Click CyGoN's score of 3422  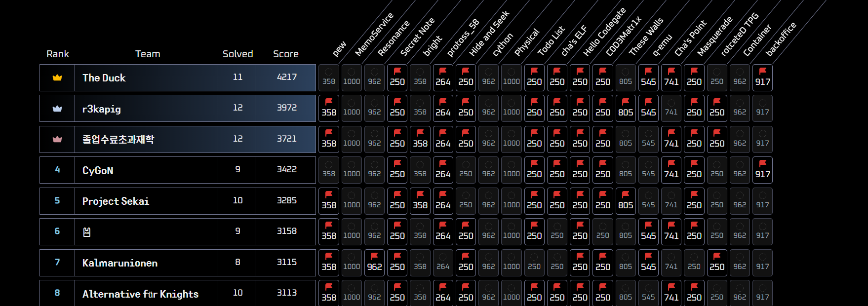pyautogui.click(x=286, y=169)
